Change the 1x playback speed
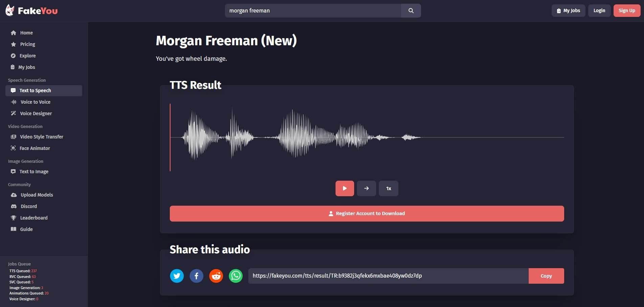The image size is (644, 307). (389, 188)
